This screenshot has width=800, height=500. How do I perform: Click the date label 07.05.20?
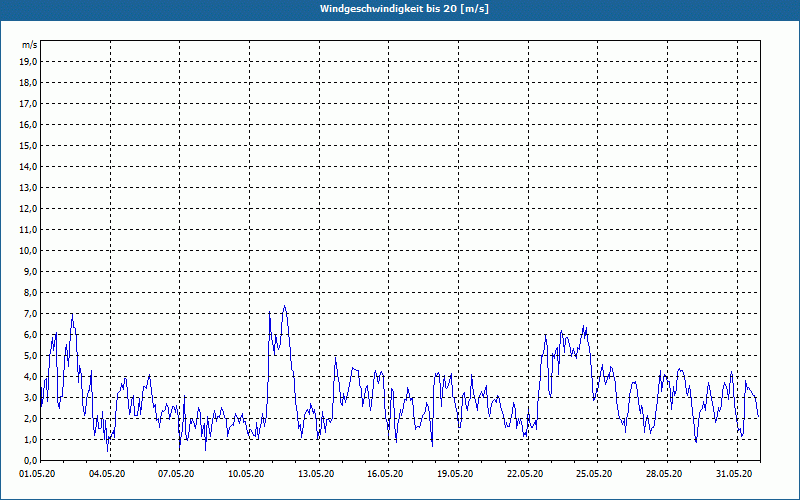click(176, 474)
